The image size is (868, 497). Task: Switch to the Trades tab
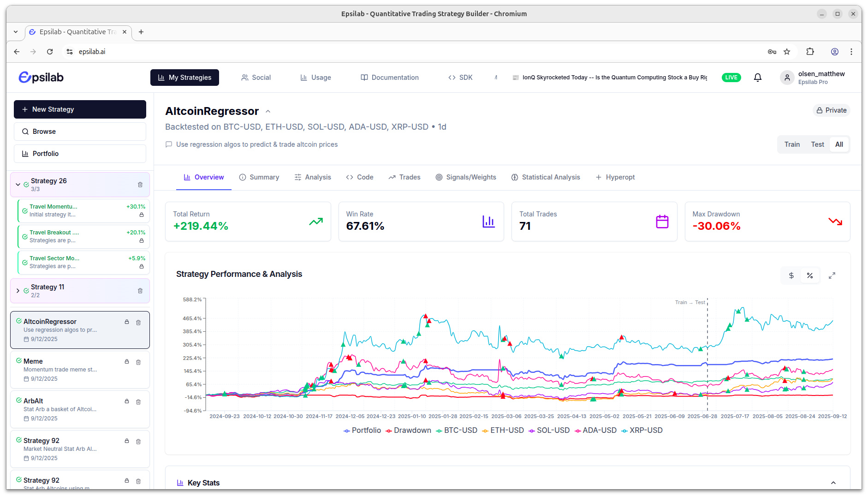pyautogui.click(x=404, y=177)
